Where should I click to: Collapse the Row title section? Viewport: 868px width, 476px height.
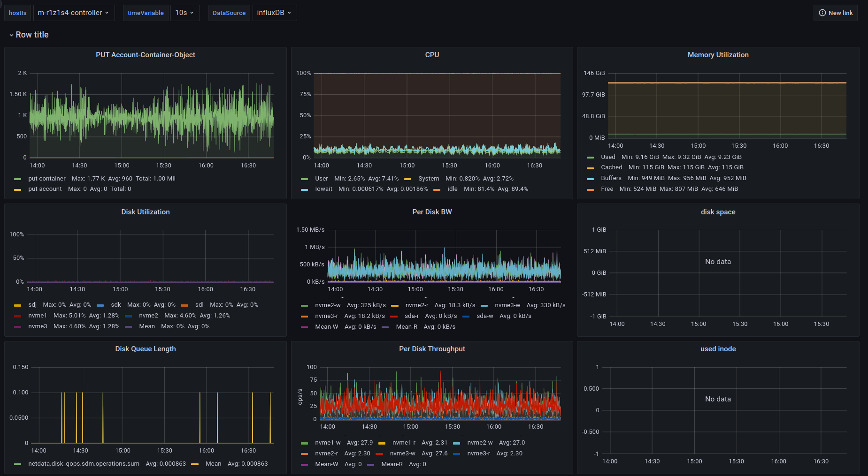tap(12, 35)
